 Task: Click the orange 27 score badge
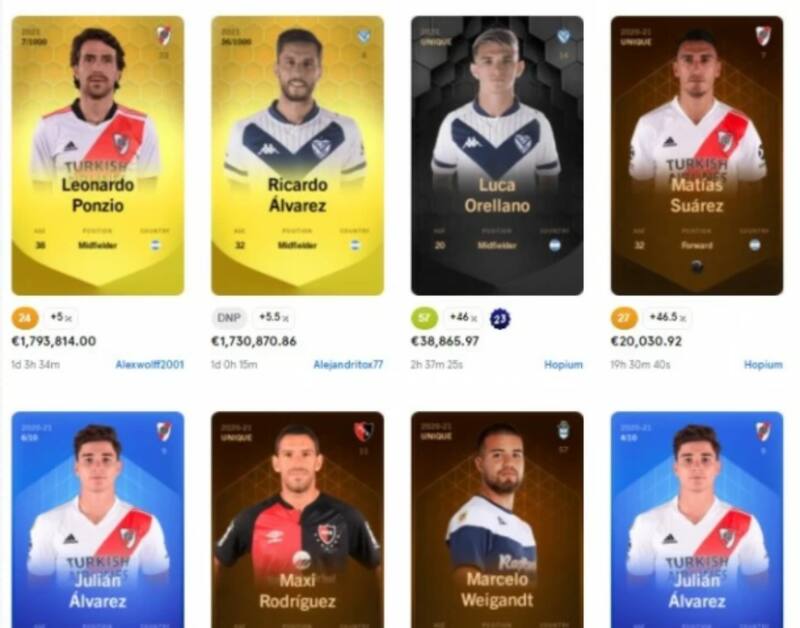624,318
